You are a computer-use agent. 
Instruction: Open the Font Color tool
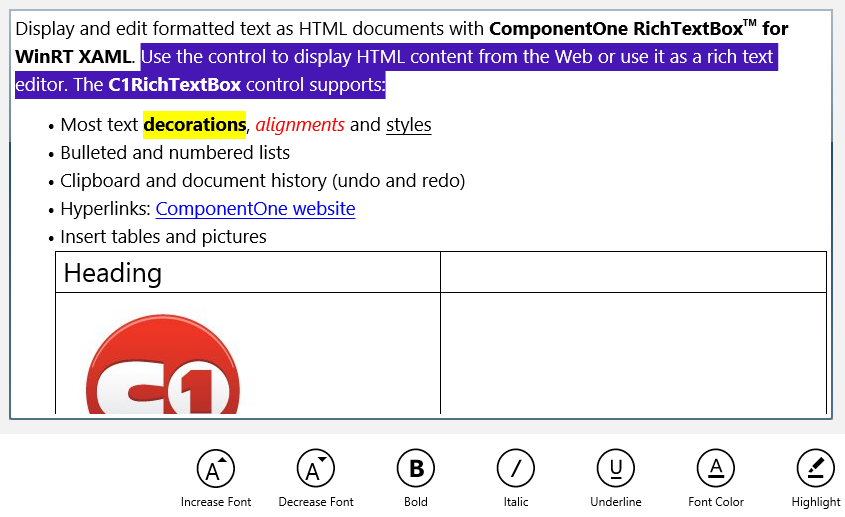tap(716, 468)
